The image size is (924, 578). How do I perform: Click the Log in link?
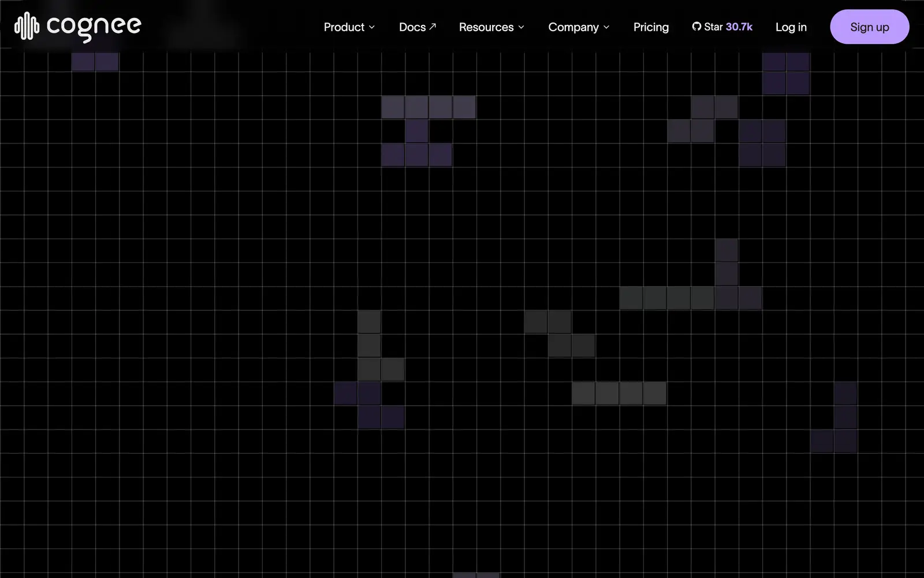pos(791,27)
